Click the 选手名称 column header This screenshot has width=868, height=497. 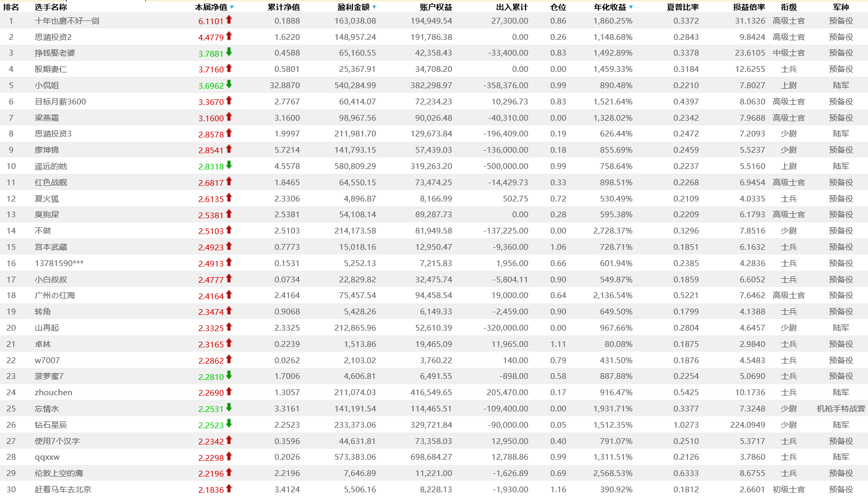pos(51,7)
